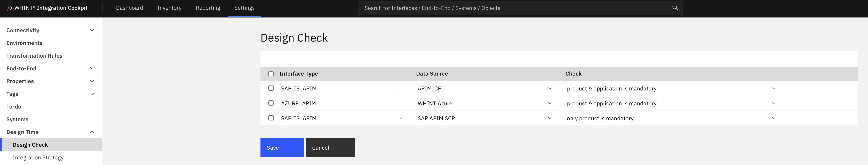Save the design check settings

(x=282, y=148)
